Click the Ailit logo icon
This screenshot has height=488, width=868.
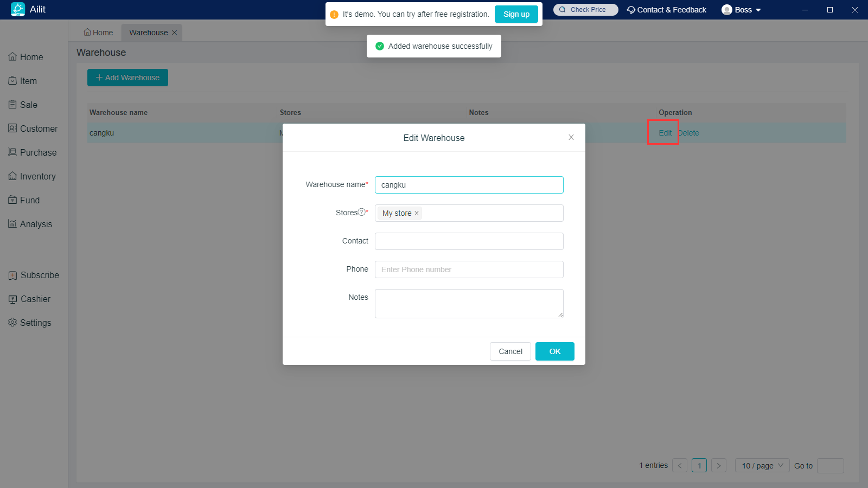[x=18, y=9]
